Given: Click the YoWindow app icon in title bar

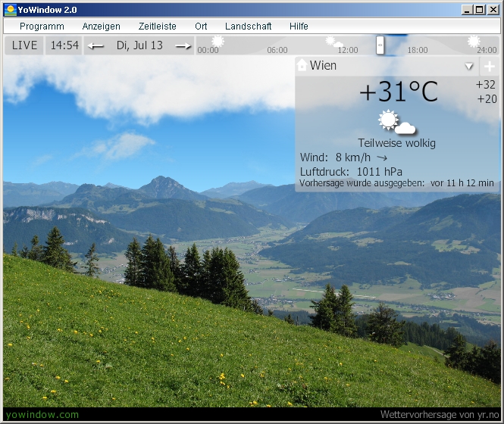Looking at the screenshot, I should [x=10, y=10].
